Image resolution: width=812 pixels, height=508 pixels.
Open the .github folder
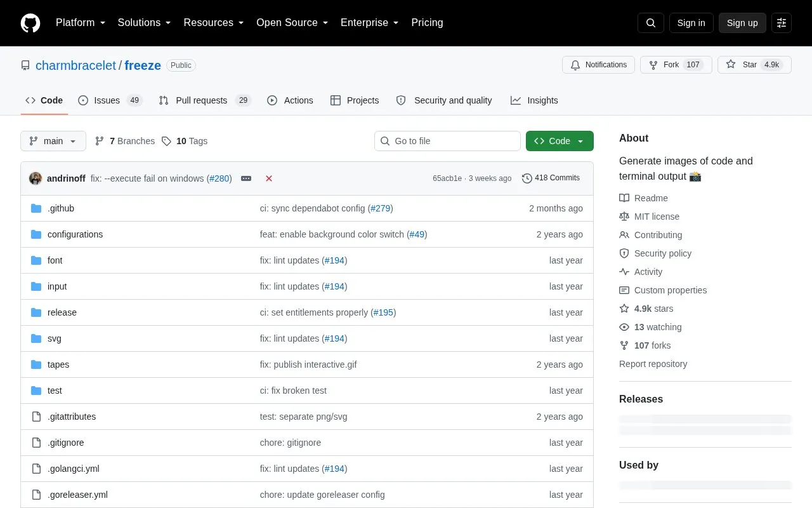[x=61, y=208]
